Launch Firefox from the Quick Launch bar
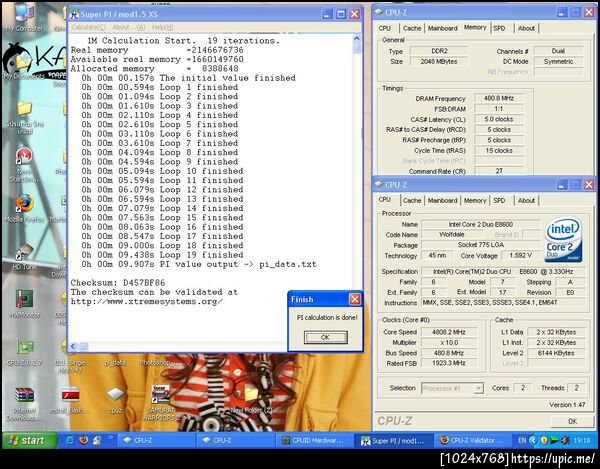Screen dimensions: 600x469 [x=83, y=440]
